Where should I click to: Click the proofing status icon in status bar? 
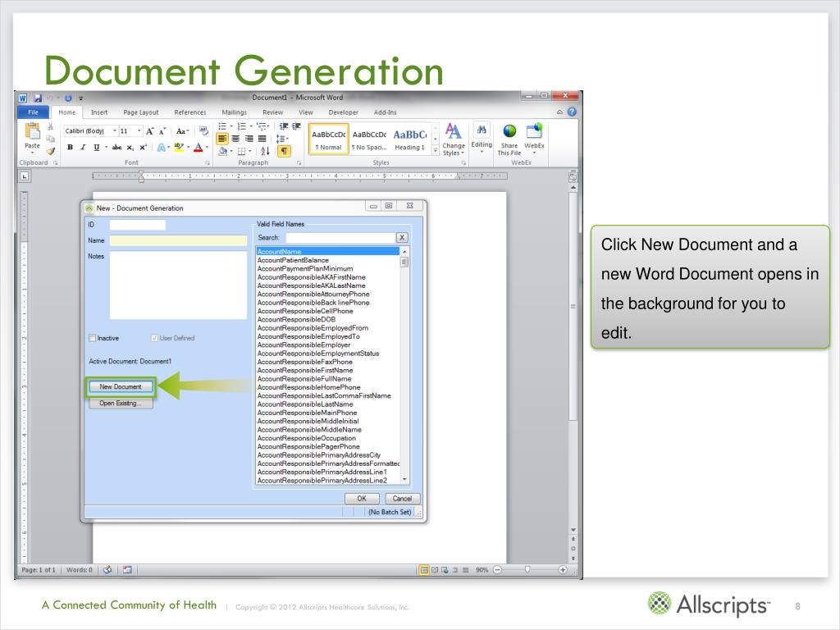(107, 570)
